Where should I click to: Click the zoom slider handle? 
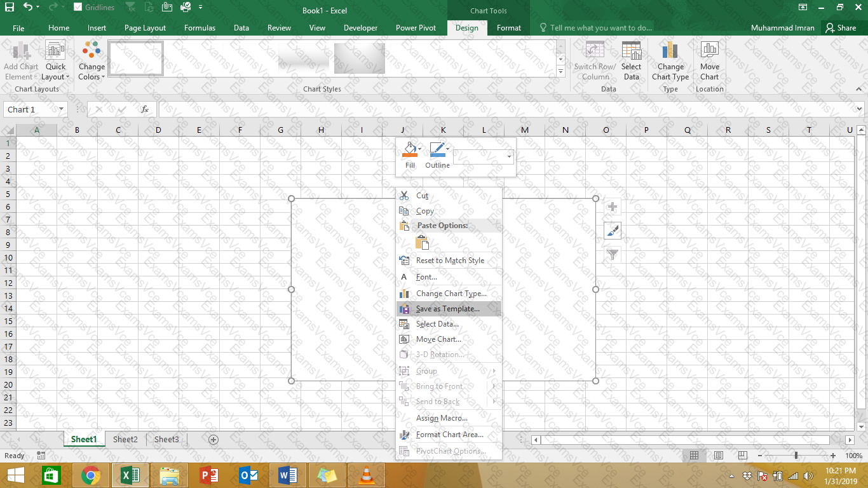pyautogui.click(x=796, y=456)
